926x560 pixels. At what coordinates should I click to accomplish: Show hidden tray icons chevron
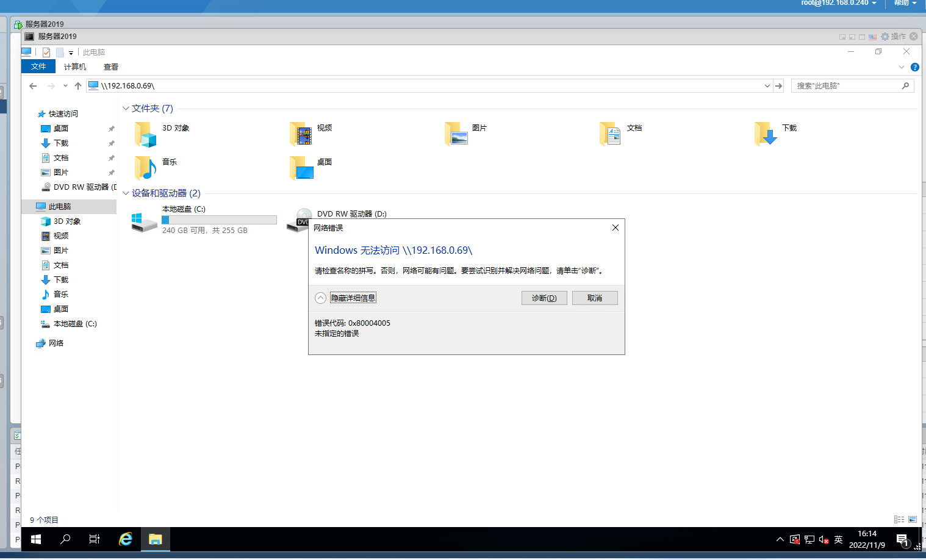tap(780, 539)
